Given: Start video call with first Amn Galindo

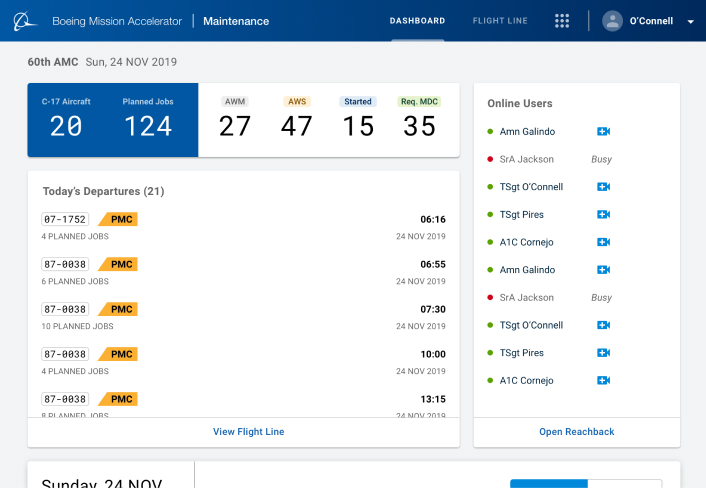Looking at the screenshot, I should 603,132.
